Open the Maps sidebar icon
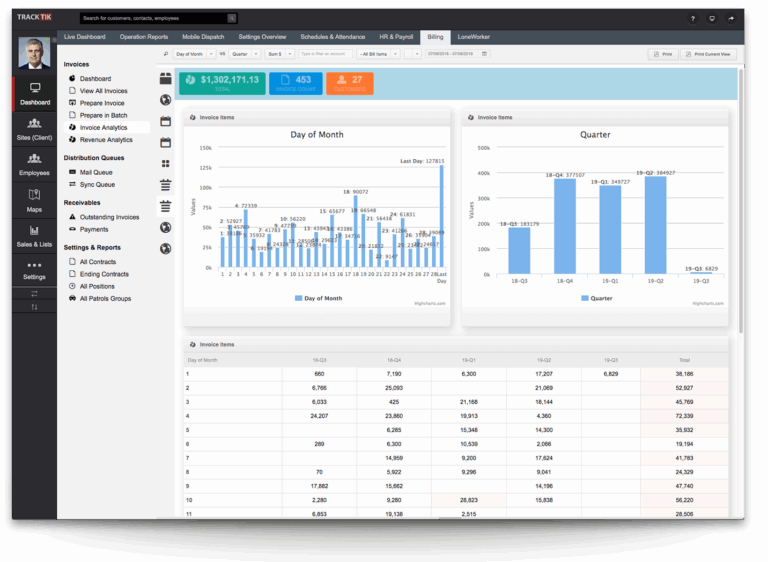The image size is (768, 562). pos(34,200)
